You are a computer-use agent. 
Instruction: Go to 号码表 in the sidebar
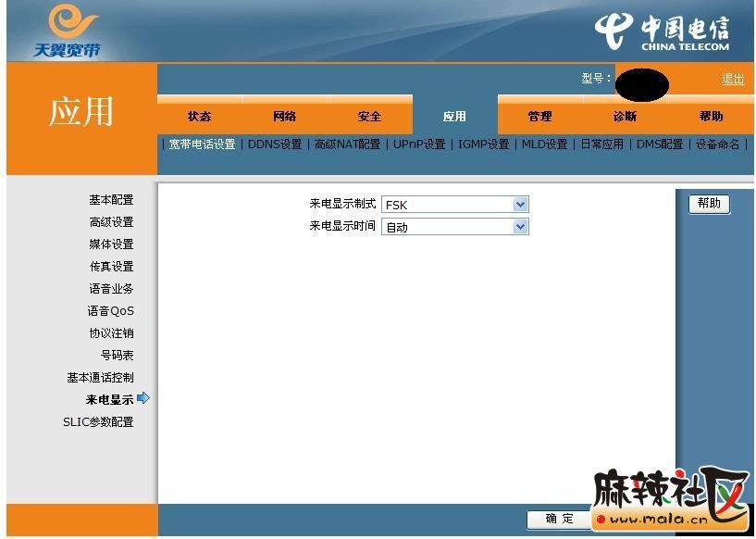click(x=117, y=356)
